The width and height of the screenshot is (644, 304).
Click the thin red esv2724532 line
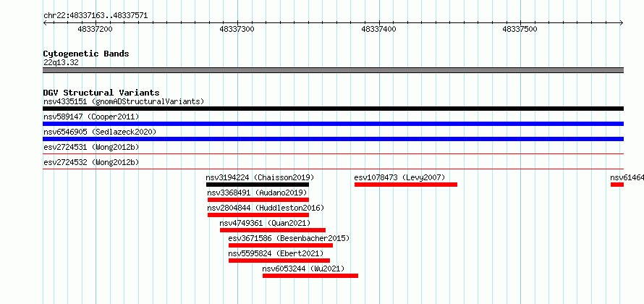pos(334,169)
